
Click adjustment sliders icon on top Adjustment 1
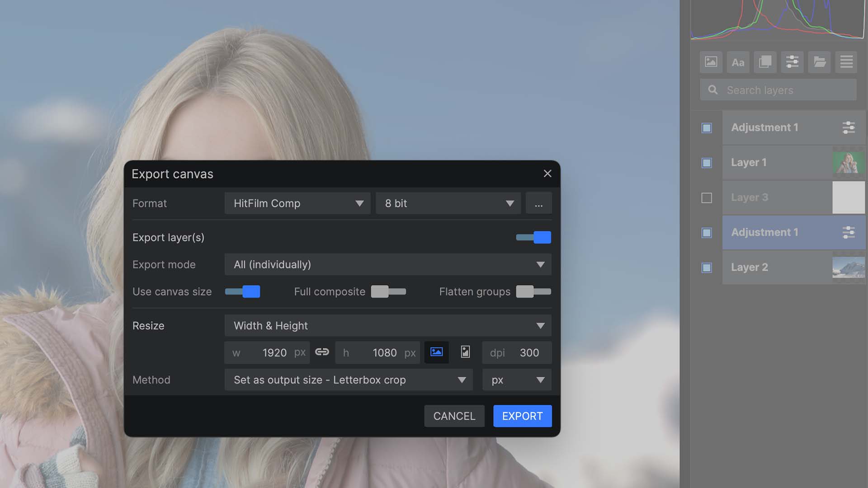click(849, 127)
